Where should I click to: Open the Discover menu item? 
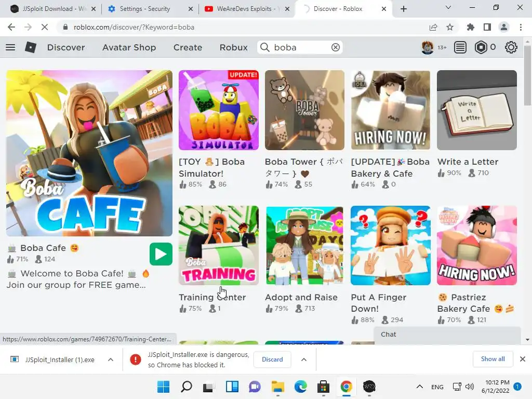(66, 47)
